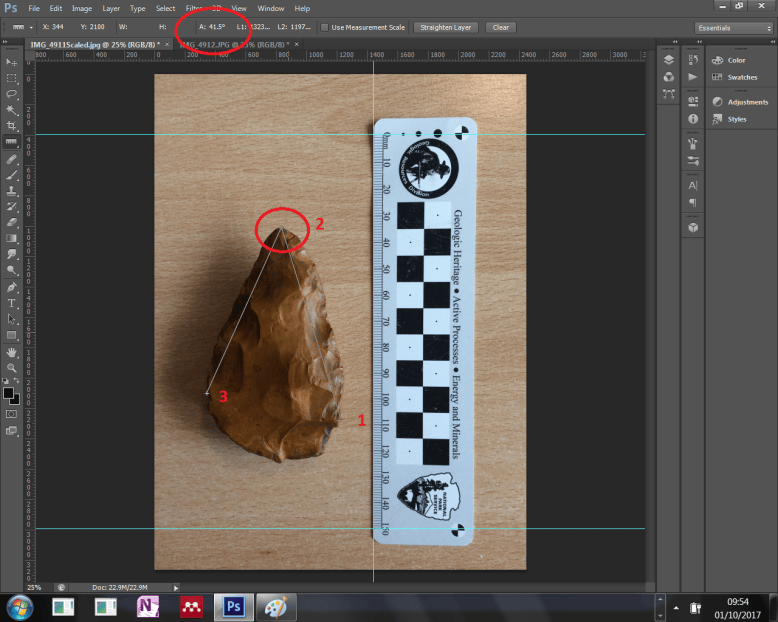Select the Move tool

[x=11, y=62]
